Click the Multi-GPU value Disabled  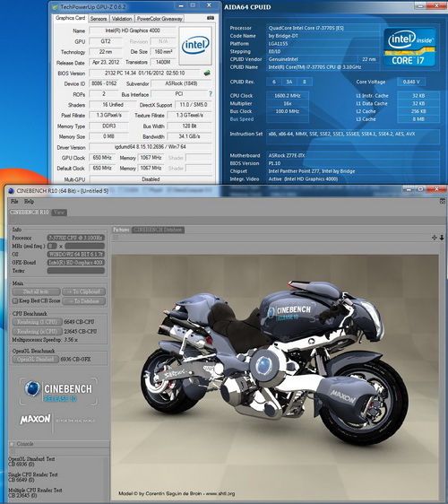(x=151, y=179)
